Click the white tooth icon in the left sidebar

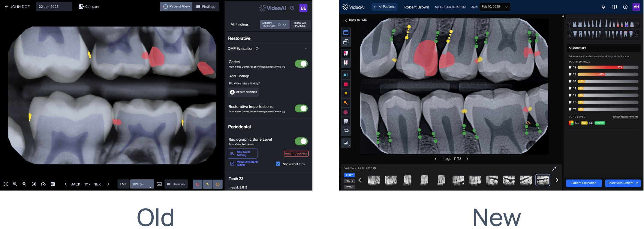[x=346, y=122]
